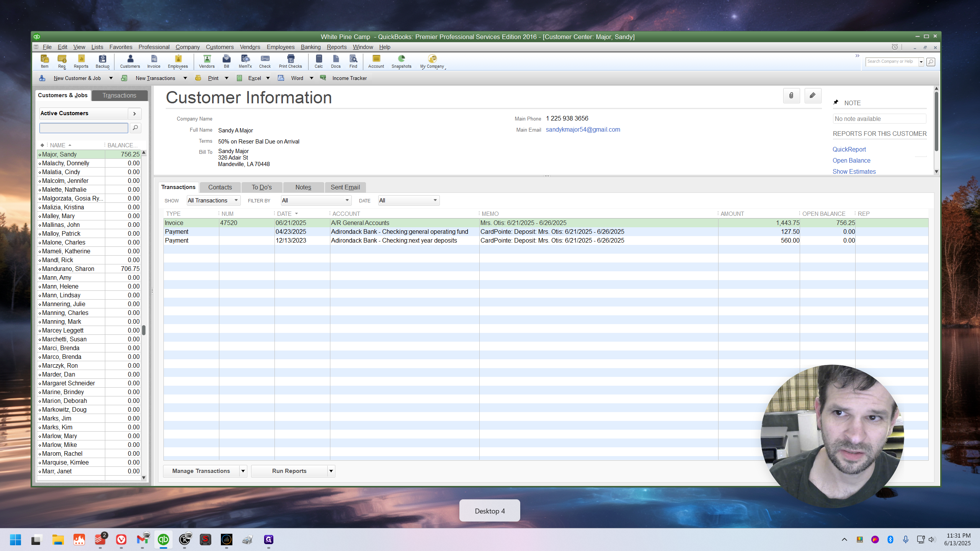Switch to the Sent Email tab
Viewport: 980px width, 551px height.
(x=345, y=187)
